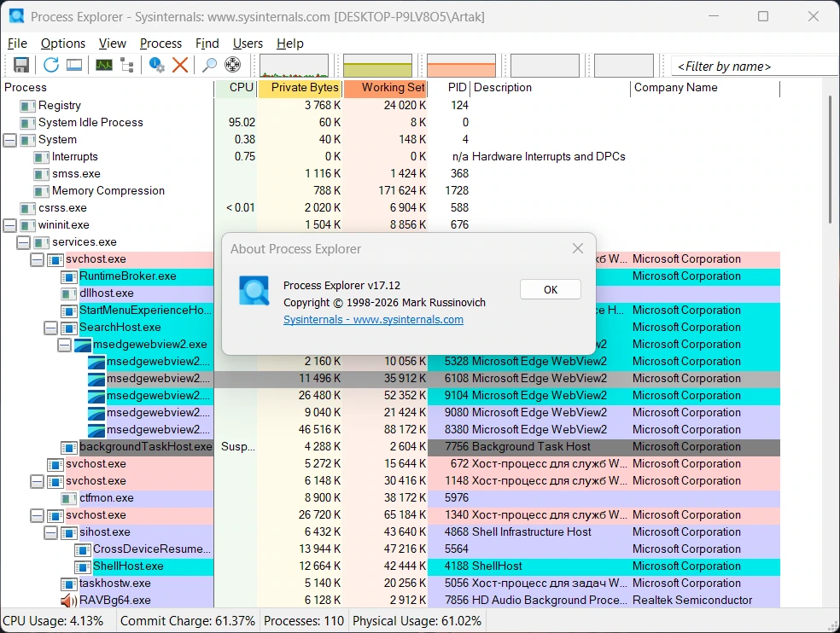
Task: Sort by the CPU column header
Action: click(x=236, y=88)
